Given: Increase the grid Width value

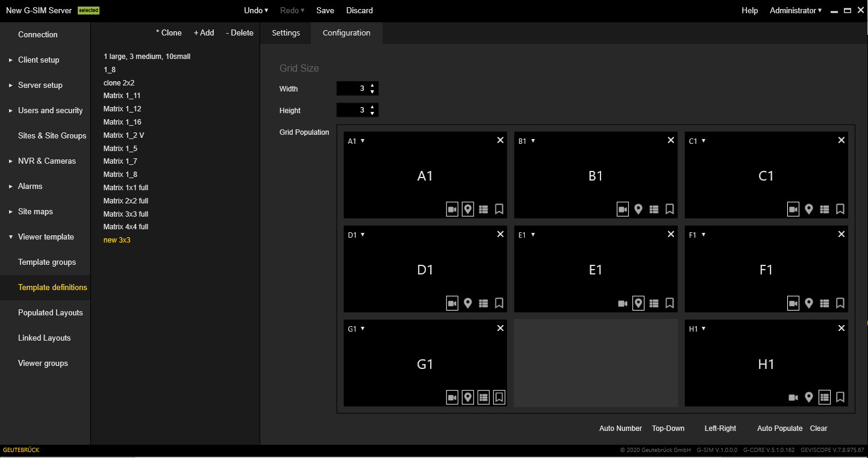Looking at the screenshot, I should point(372,85).
